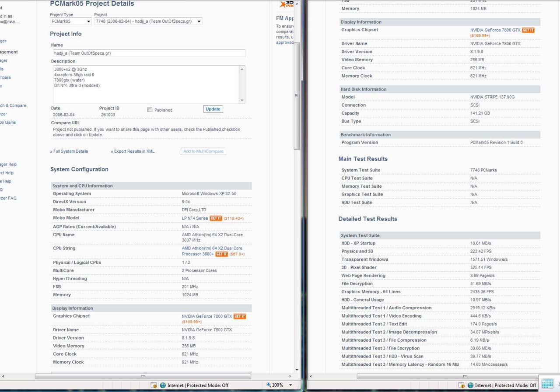Click the right window's horizontal scrollbar thumb
The width and height of the screenshot is (560, 392).
click(465, 376)
